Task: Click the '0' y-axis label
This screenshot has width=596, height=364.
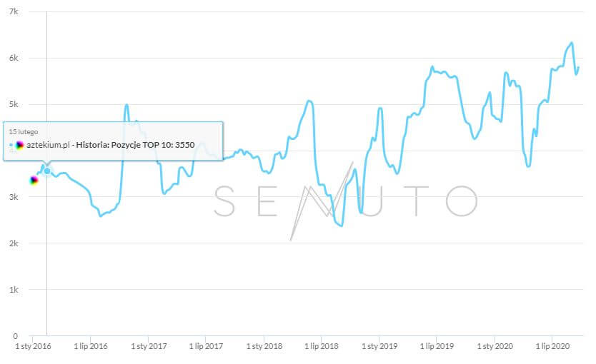Action: pyautogui.click(x=16, y=335)
